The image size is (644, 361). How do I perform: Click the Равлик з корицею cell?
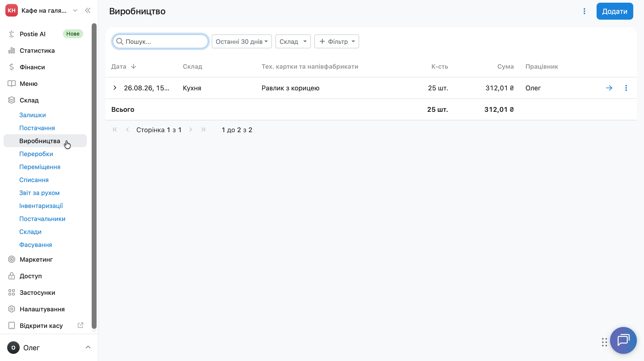click(290, 88)
